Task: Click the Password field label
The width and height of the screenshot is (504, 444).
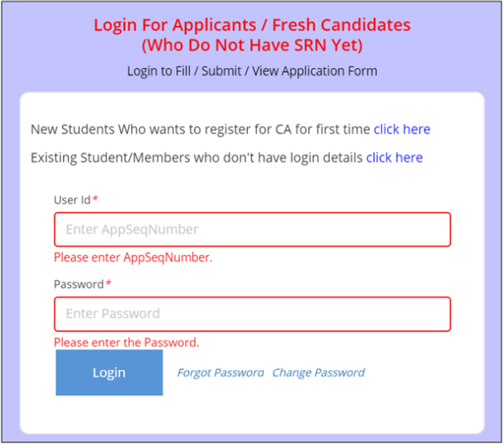Action: [78, 284]
